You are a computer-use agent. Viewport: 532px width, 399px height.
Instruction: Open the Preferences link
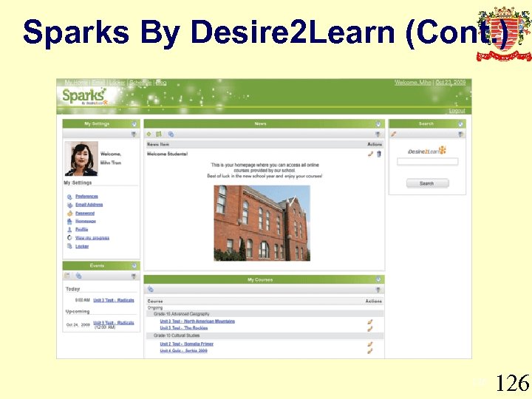[x=86, y=197]
